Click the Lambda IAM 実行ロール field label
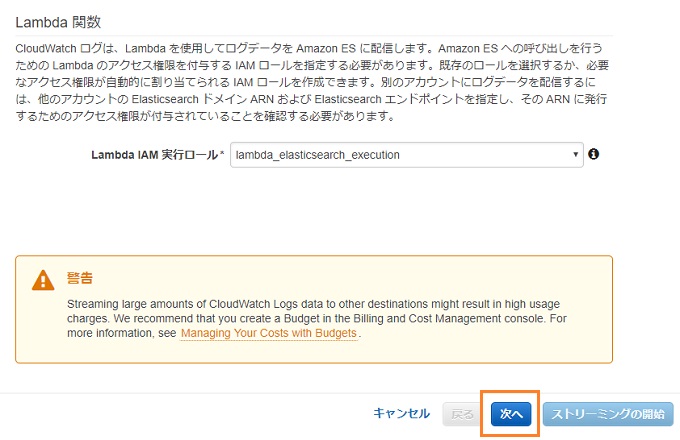The image size is (680, 440). coord(154,155)
